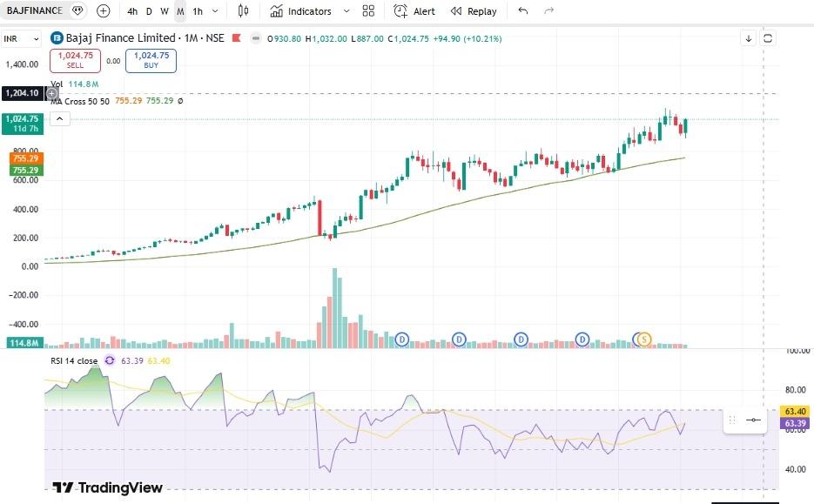814x504 pixels.
Task: Open the orange S split marker
Action: point(644,339)
